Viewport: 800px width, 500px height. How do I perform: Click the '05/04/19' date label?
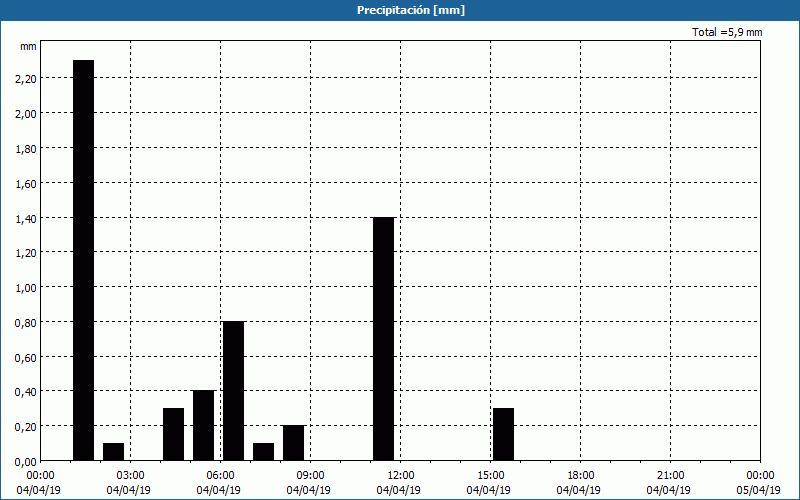coord(758,490)
